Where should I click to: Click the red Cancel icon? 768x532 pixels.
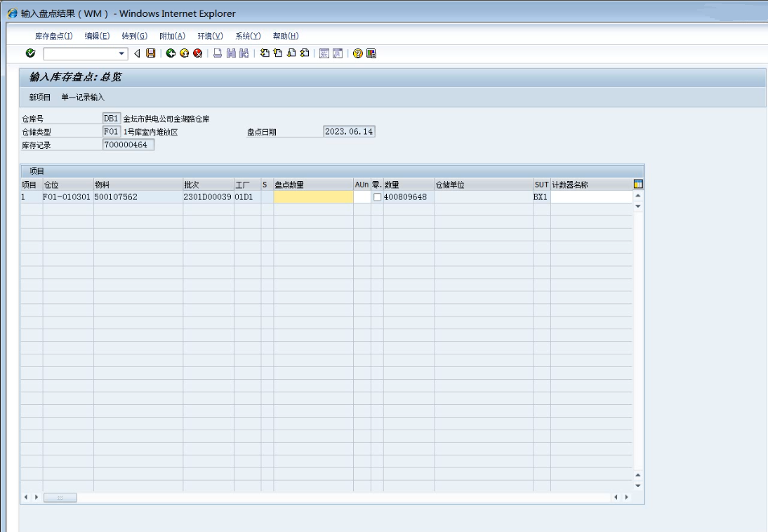[x=197, y=54]
